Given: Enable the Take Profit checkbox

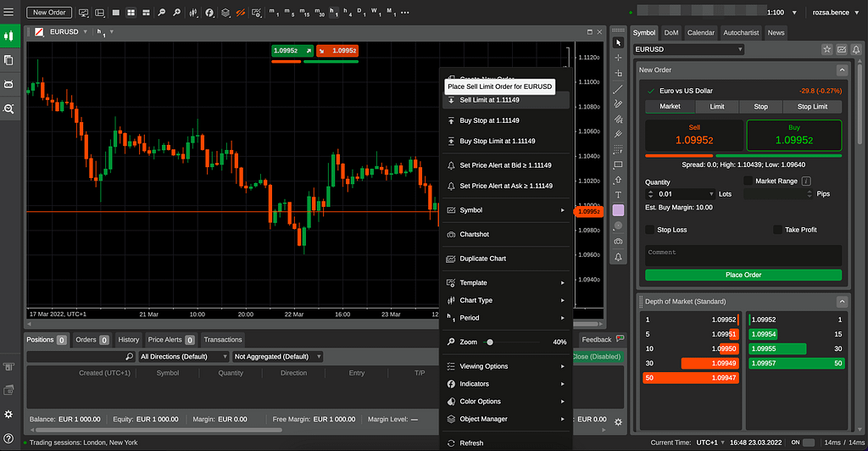Looking at the screenshot, I should click(x=777, y=230).
